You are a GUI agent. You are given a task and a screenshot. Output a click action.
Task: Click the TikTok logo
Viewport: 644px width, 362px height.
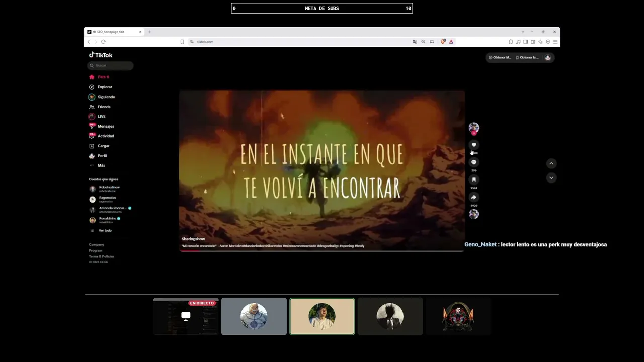(x=101, y=55)
